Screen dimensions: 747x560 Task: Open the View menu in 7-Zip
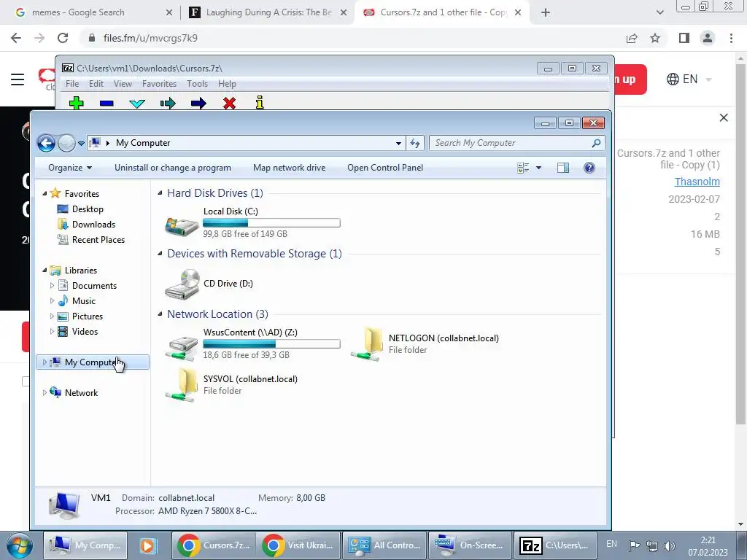click(123, 84)
